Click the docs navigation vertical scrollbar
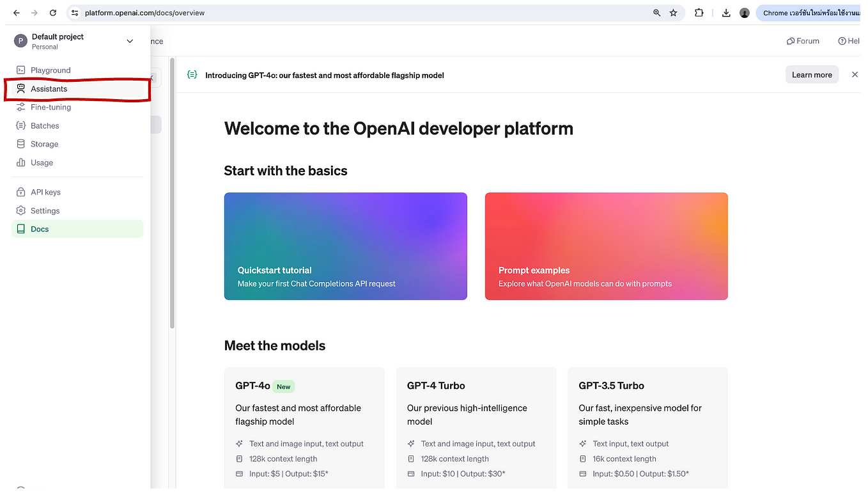 [172, 192]
